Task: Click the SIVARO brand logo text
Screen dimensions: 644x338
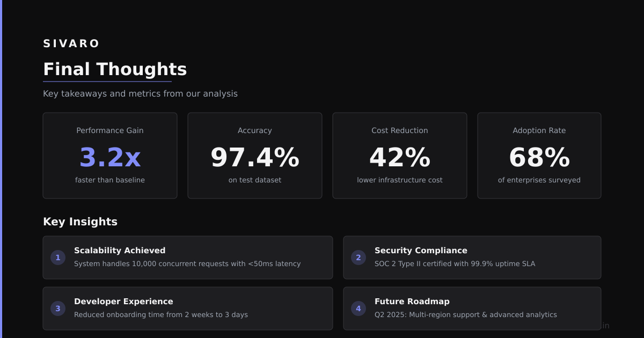Action: pos(71,43)
